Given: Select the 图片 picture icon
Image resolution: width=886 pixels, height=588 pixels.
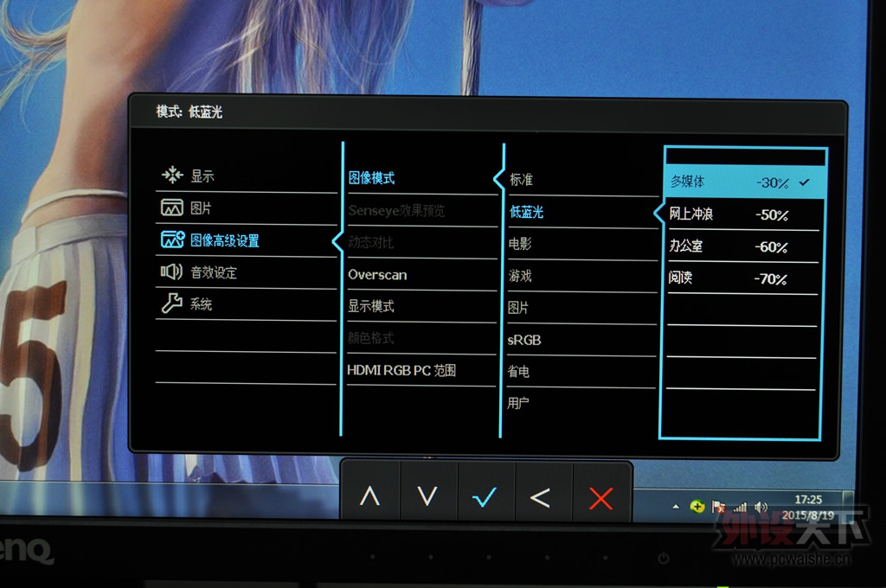Looking at the screenshot, I should (172, 208).
